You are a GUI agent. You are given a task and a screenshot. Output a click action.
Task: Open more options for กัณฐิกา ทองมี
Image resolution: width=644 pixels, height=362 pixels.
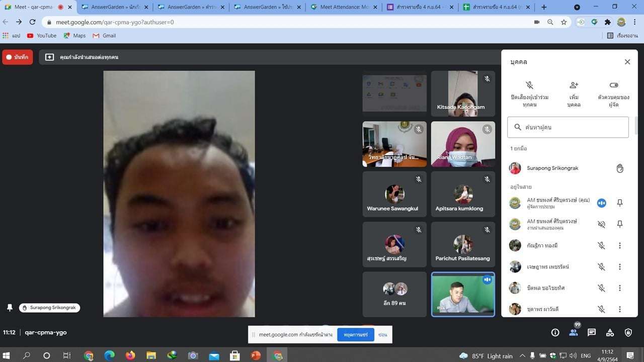[x=620, y=246]
